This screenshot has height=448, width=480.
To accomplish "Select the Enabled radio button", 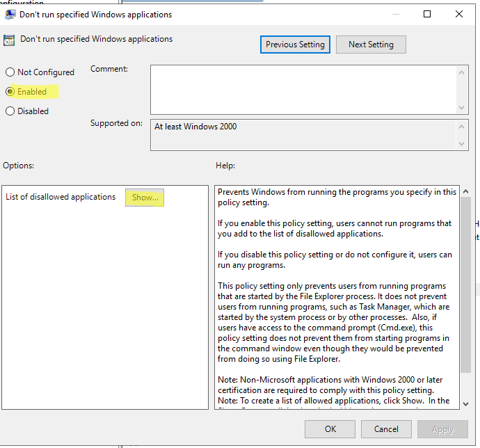I will click(x=10, y=91).
